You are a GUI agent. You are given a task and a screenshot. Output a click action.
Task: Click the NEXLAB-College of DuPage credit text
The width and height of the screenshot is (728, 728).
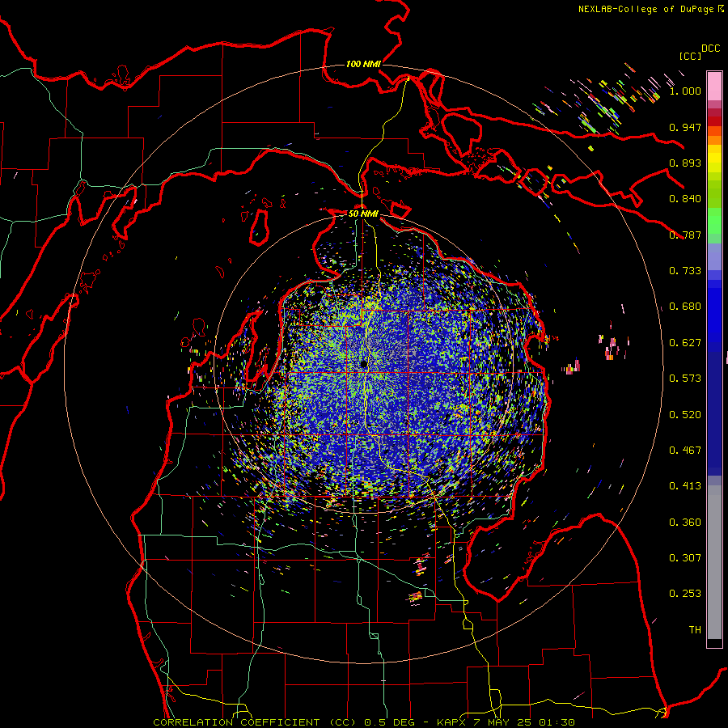point(646,9)
